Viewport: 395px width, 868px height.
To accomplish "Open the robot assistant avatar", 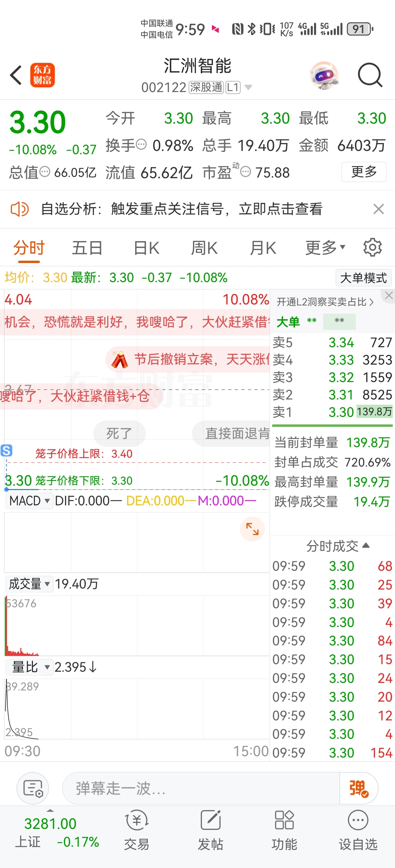I will pos(324,75).
